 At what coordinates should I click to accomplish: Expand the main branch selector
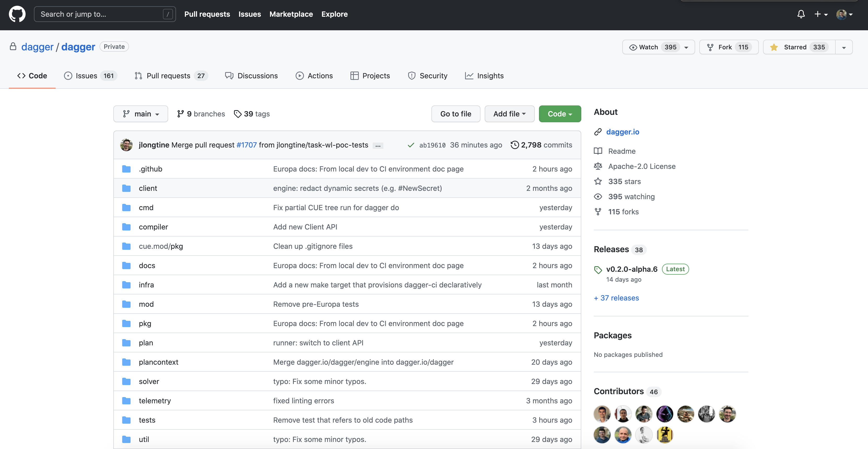tap(140, 114)
